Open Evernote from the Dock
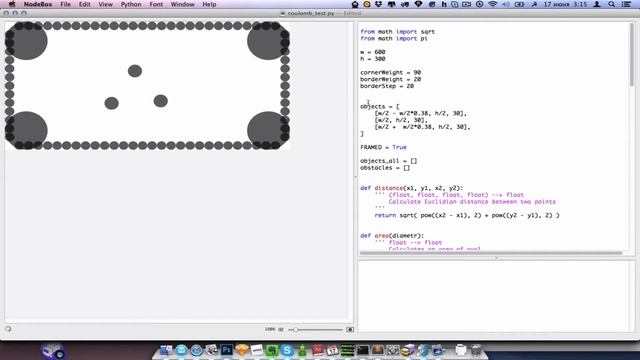The height and width of the screenshot is (360, 640). pos(272,350)
